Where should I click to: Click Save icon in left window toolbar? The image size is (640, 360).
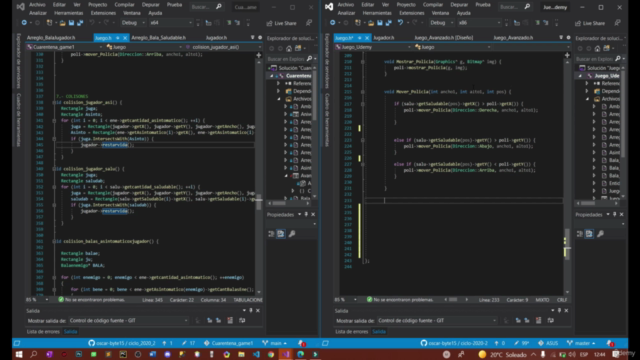point(71,23)
